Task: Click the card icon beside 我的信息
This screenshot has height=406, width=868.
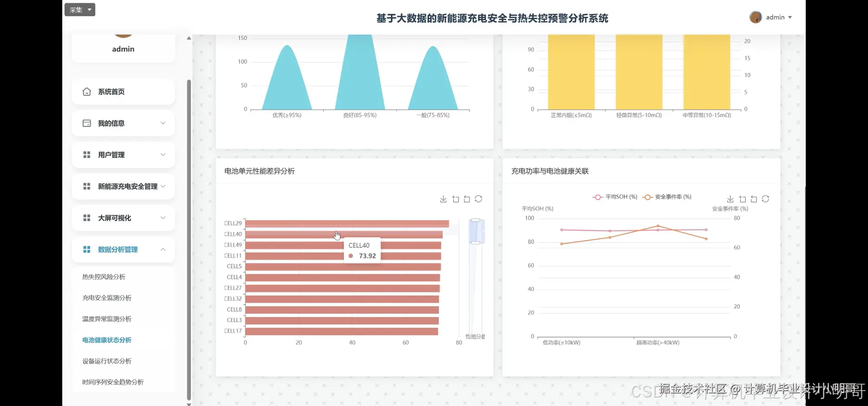Action: tap(87, 123)
